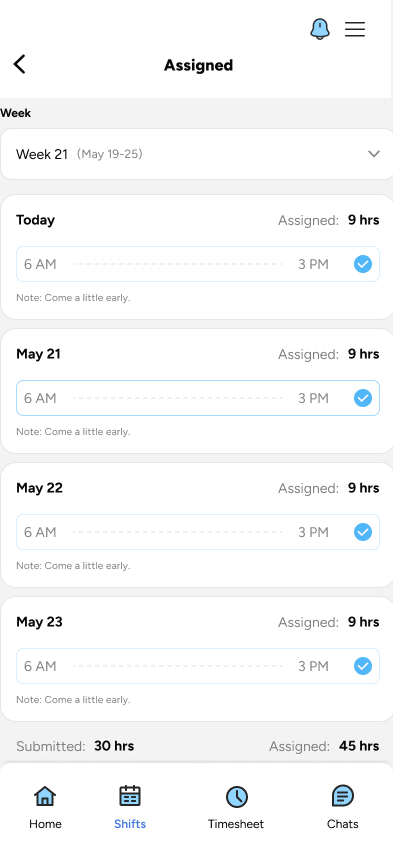Toggle the Today shift checkmark

(x=363, y=265)
